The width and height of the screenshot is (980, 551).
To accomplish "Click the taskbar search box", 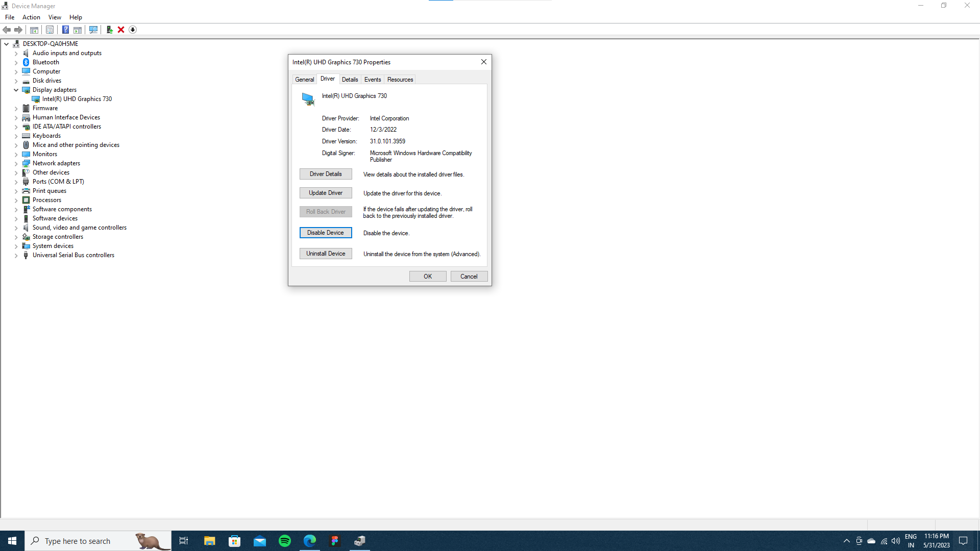I will coord(98,541).
